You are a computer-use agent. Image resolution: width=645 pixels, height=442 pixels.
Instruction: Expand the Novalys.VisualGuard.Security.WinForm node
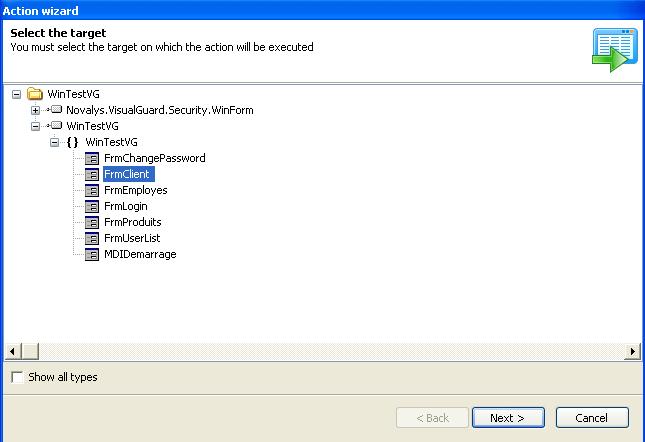tap(36, 110)
